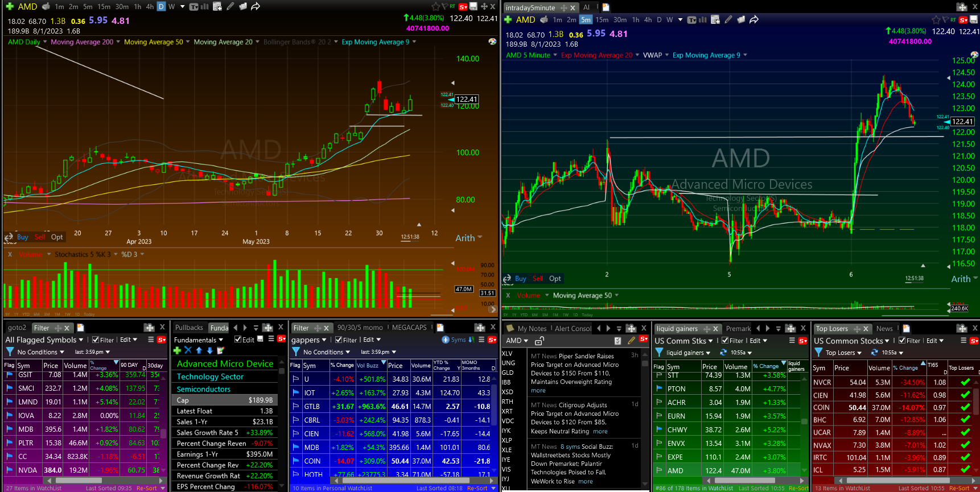Switch to the Alert Console tab
The image size is (980, 492).
point(573,328)
